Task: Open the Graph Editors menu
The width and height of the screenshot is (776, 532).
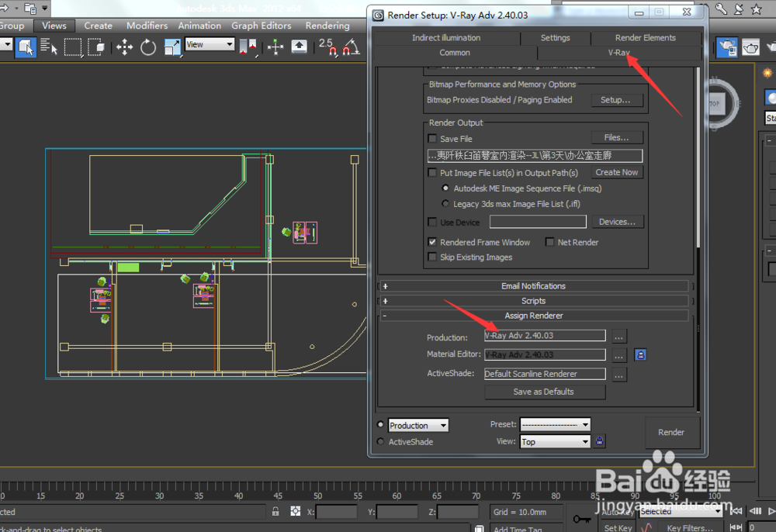Action: (261, 26)
